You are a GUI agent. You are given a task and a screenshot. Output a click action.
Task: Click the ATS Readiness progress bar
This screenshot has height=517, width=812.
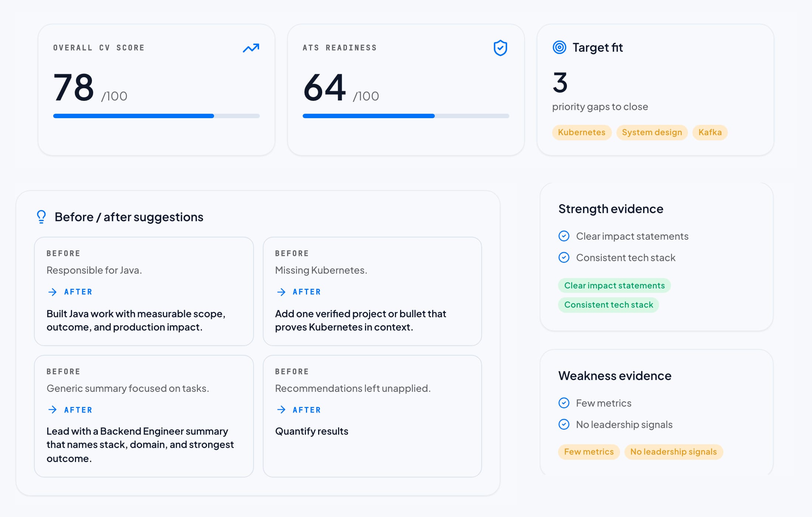click(406, 116)
